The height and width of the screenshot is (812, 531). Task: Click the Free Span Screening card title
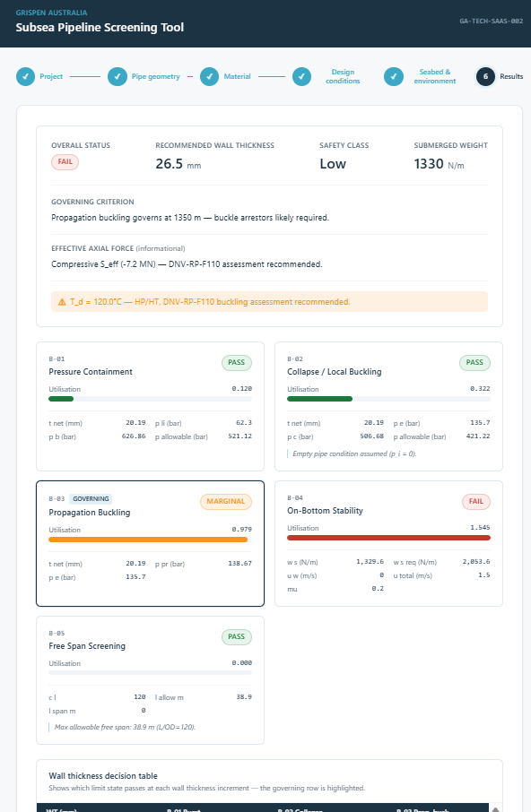point(87,646)
